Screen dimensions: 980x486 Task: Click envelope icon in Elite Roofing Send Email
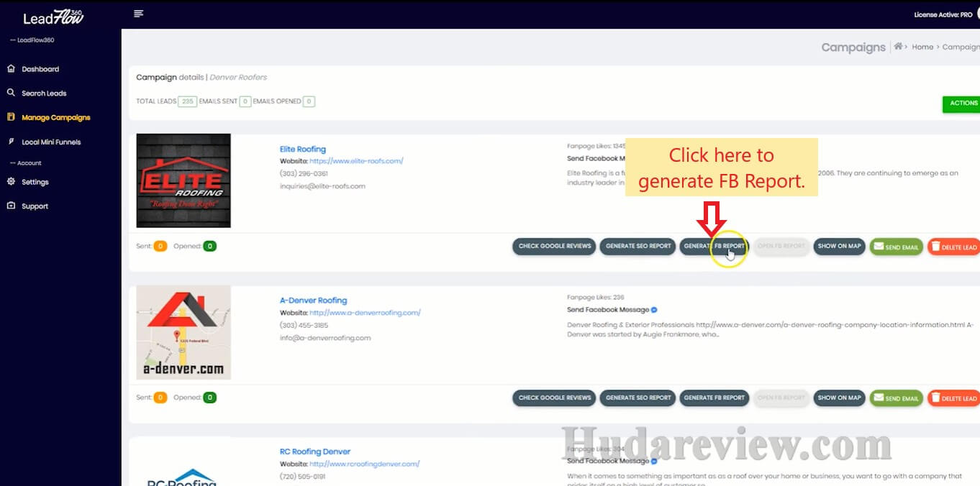(879, 247)
